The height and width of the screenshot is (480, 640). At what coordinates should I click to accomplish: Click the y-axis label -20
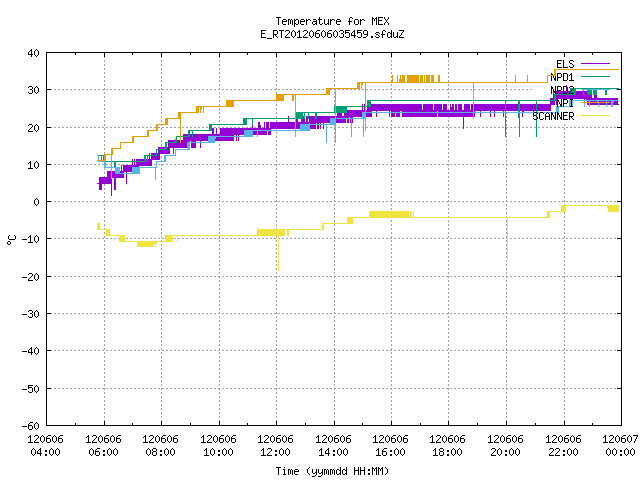[31, 277]
